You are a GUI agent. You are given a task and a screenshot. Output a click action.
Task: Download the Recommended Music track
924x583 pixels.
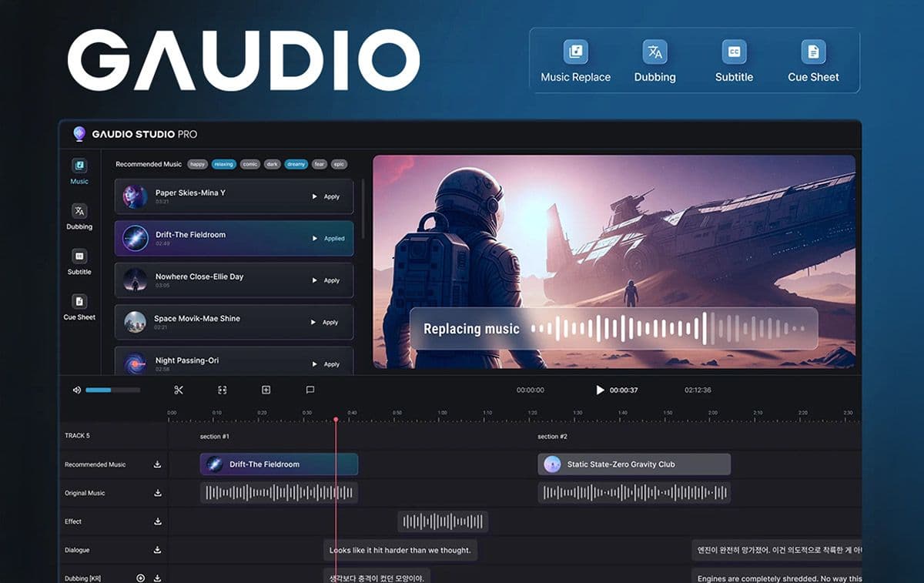pyautogui.click(x=158, y=464)
